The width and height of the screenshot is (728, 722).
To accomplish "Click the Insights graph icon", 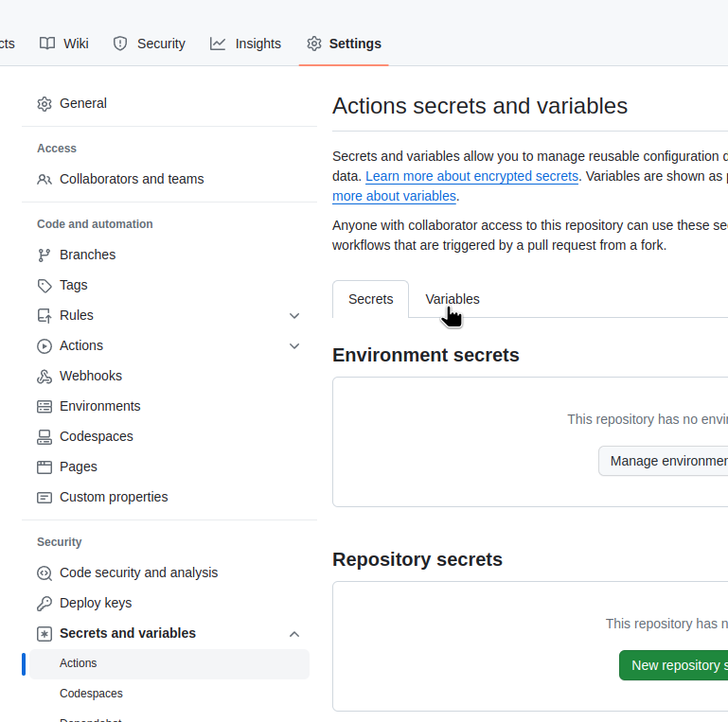I will click(218, 44).
